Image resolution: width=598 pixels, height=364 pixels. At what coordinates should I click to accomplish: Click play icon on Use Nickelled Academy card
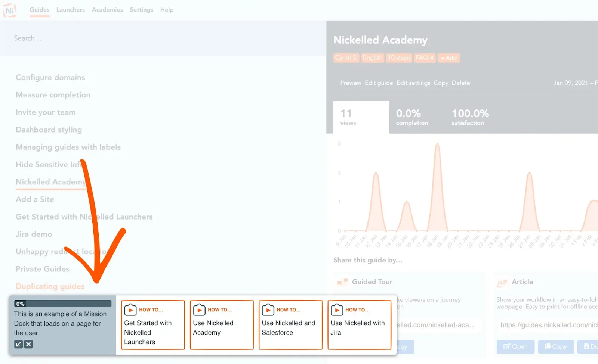coord(199,310)
